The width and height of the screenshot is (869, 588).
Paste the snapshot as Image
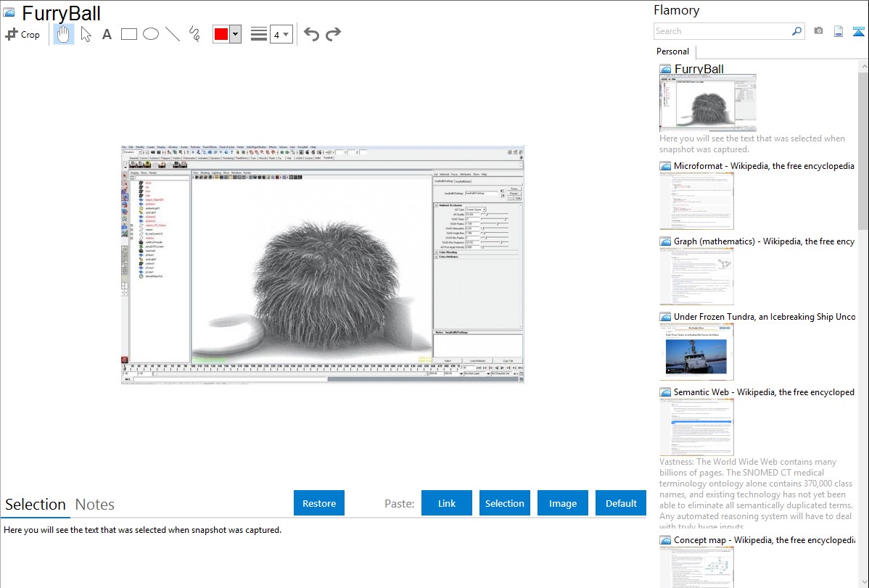[x=563, y=503]
